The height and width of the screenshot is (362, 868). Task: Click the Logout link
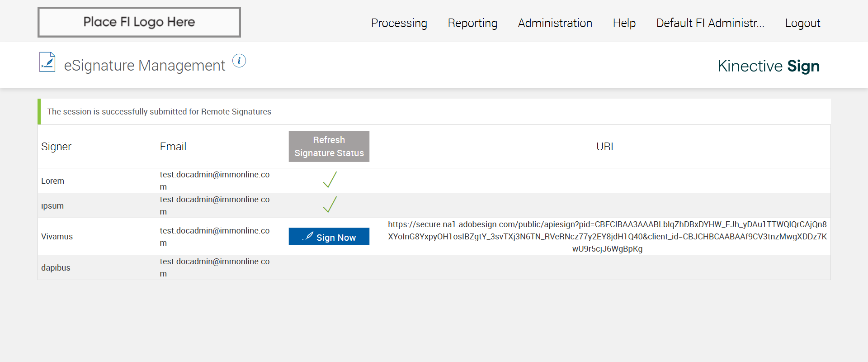pos(802,23)
